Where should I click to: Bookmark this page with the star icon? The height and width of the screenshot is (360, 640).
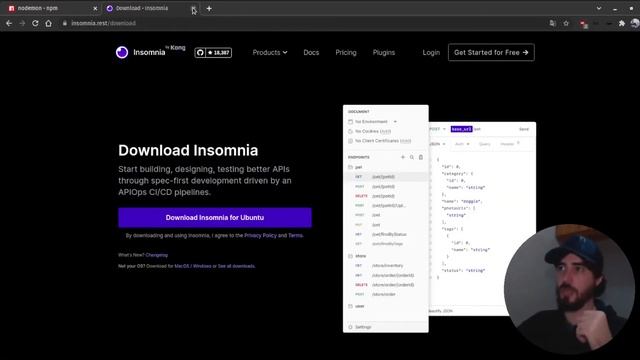566,23
